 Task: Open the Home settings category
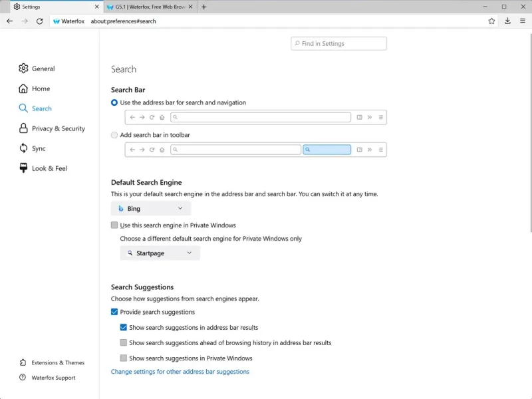(x=41, y=88)
